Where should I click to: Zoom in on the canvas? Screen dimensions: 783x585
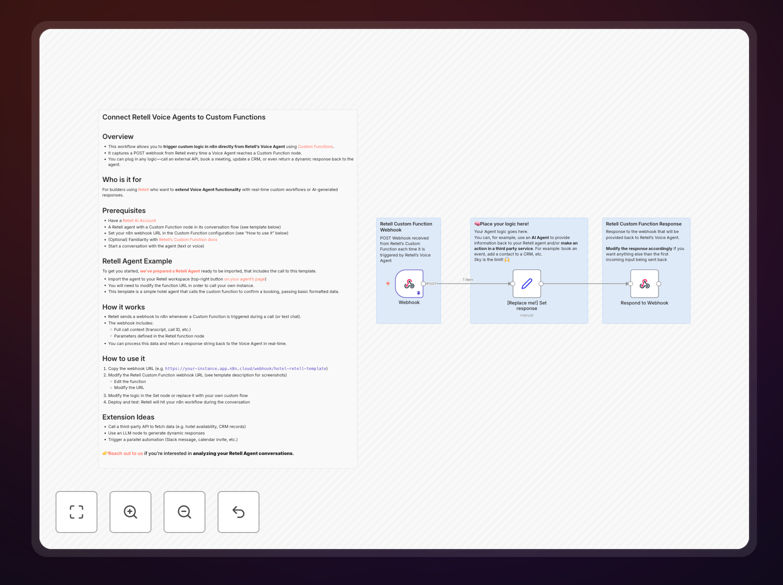(130, 512)
